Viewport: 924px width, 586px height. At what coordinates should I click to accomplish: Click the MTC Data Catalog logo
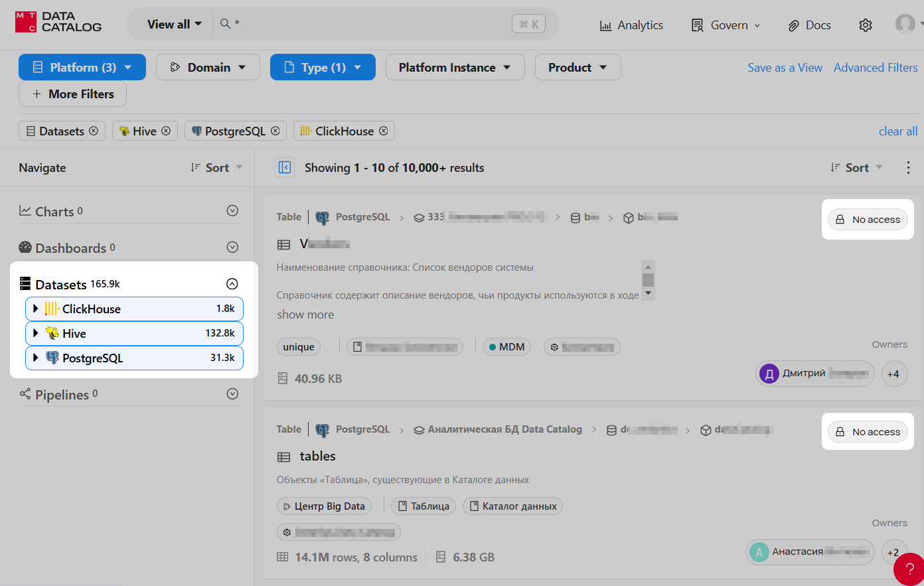58,22
